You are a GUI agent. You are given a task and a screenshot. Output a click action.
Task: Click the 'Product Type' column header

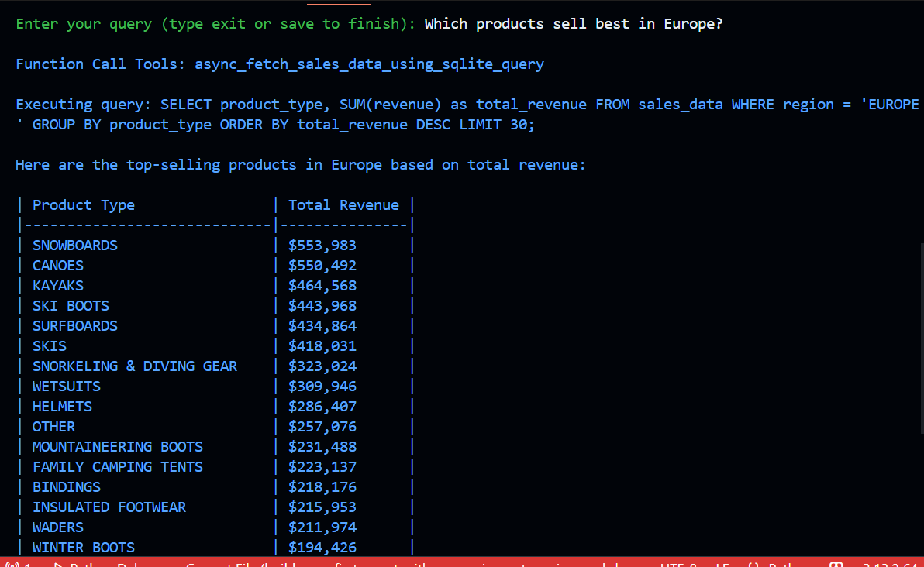click(83, 205)
